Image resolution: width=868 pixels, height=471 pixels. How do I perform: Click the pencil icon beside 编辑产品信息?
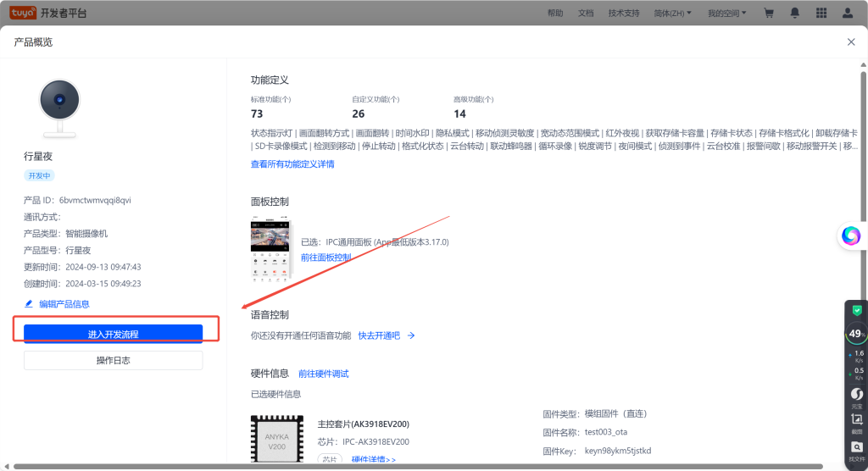tap(29, 304)
